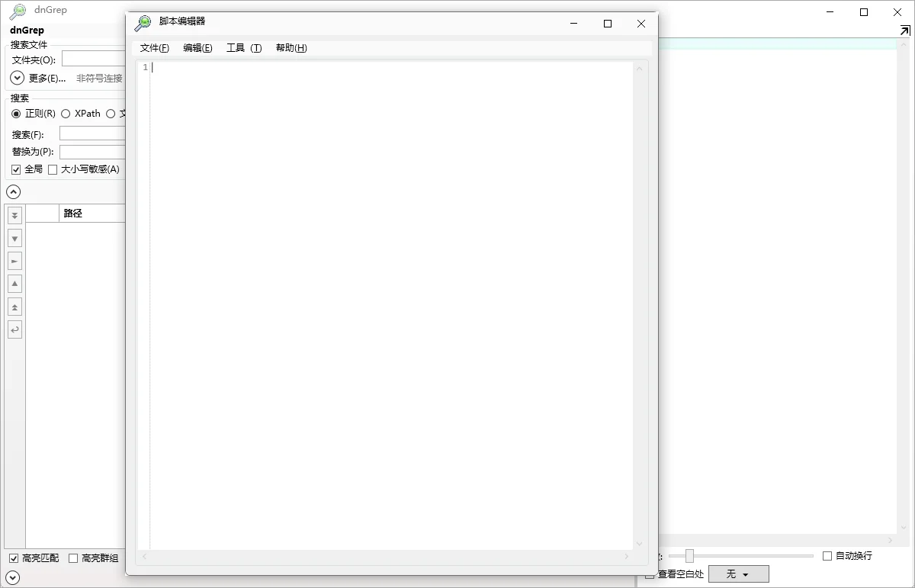Click the pop-out arrow icon at top right

(x=904, y=31)
